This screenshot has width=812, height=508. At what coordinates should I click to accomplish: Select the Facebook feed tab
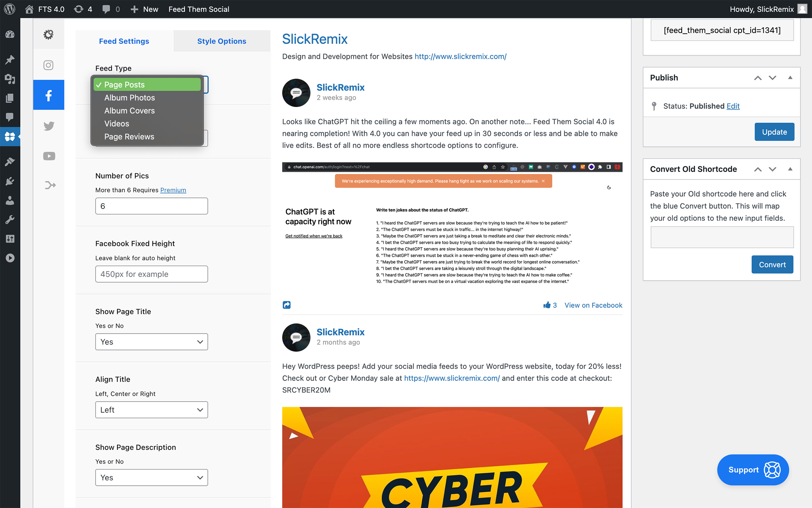(48, 95)
